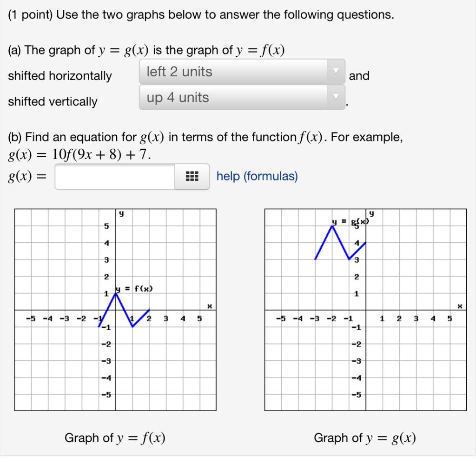Click the grid symbol beside the answer box
The height and width of the screenshot is (458, 476).
pyautogui.click(x=192, y=177)
